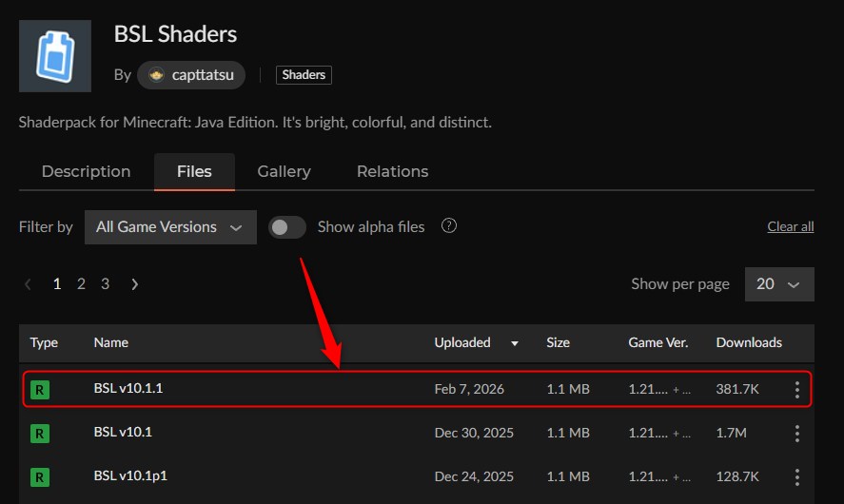This screenshot has height=504, width=844.
Task: Open file BSL v10.1
Action: 123,432
